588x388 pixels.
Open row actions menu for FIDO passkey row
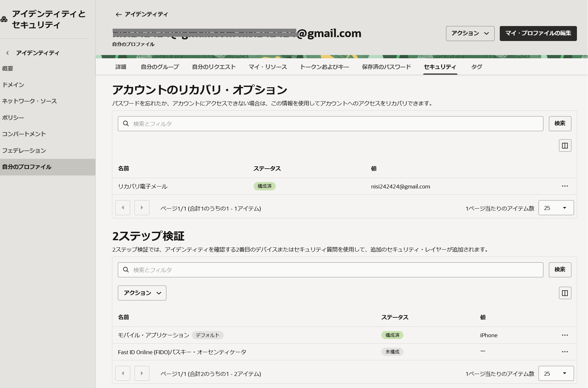565,352
